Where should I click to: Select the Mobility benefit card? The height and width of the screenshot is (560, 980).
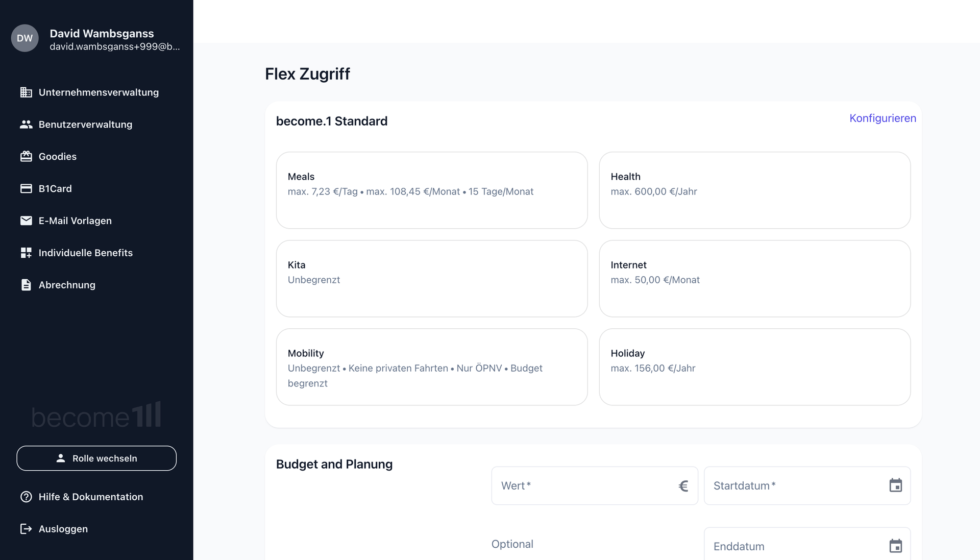431,367
